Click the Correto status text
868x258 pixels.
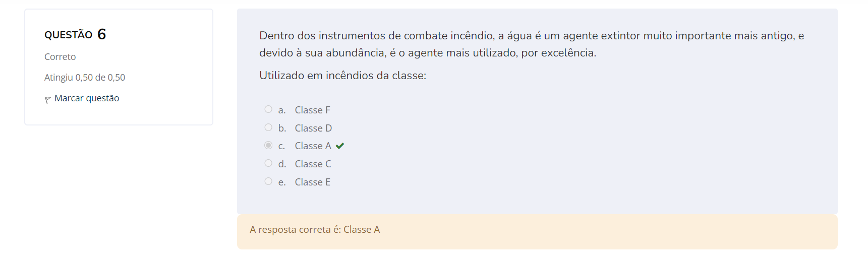click(x=60, y=57)
